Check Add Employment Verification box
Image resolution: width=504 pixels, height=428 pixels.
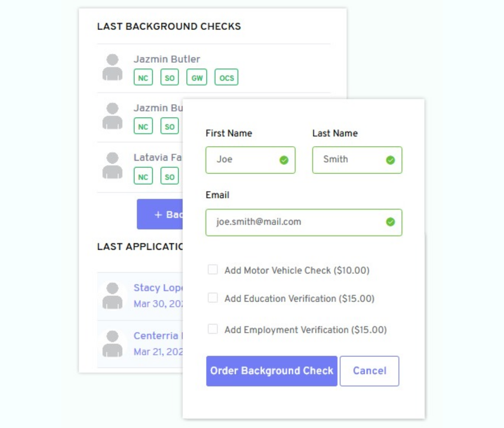[213, 329]
